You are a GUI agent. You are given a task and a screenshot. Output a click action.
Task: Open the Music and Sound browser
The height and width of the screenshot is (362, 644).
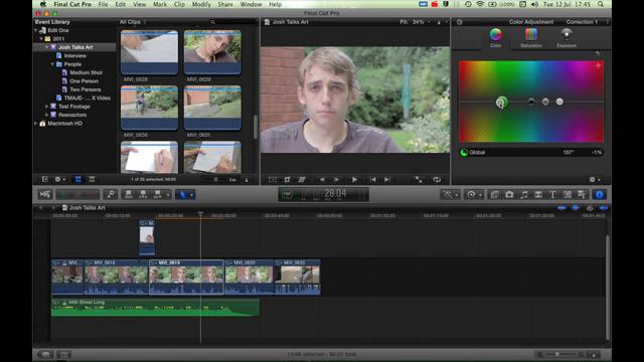coord(524,195)
